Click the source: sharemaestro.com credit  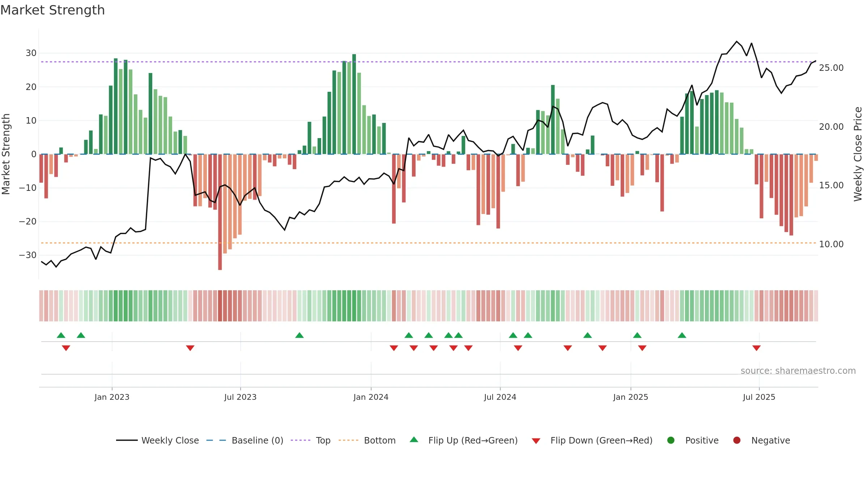(x=798, y=371)
